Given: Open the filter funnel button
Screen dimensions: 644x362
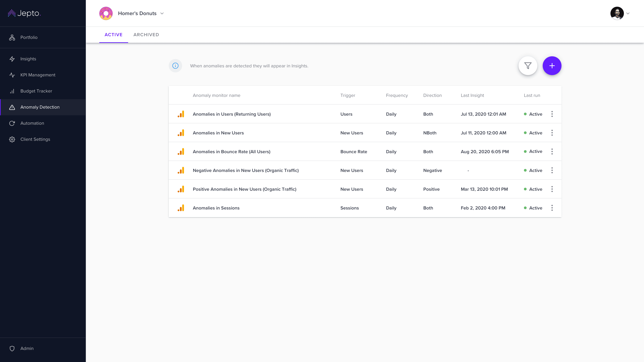Looking at the screenshot, I should tap(528, 66).
